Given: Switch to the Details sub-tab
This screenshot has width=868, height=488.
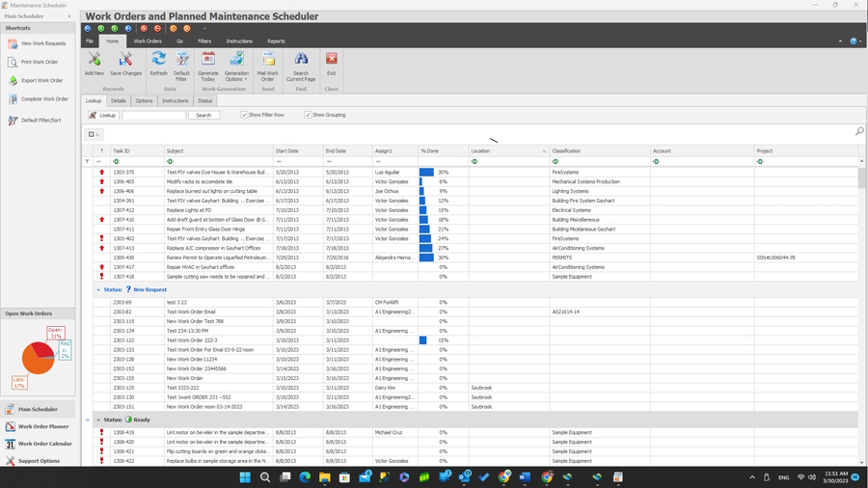Looking at the screenshot, I should coord(118,100).
